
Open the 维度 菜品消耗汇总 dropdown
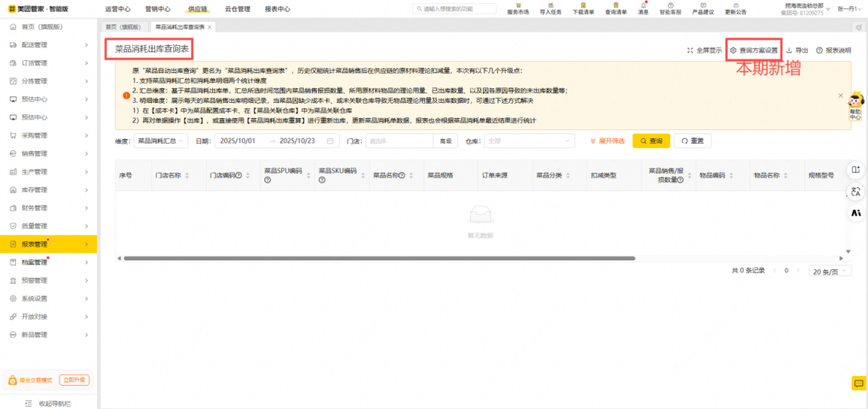click(160, 141)
